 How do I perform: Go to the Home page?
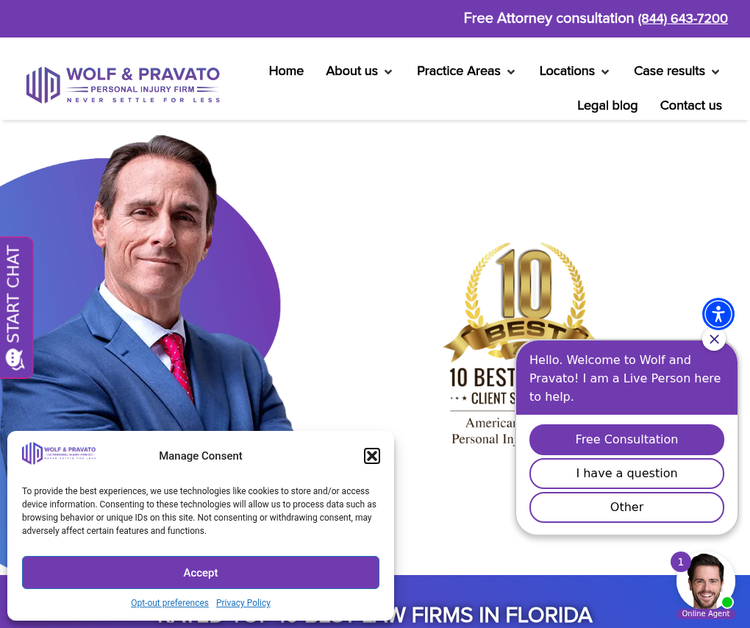pyautogui.click(x=286, y=71)
